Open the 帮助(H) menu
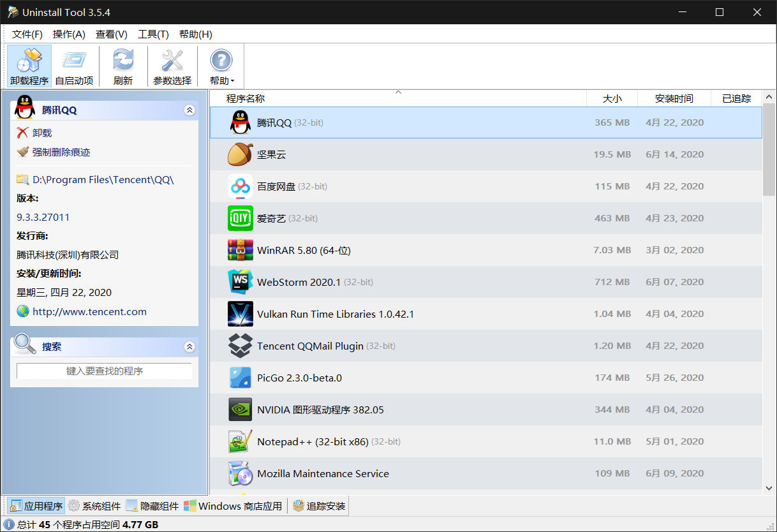Image resolution: width=777 pixels, height=532 pixels. click(196, 34)
